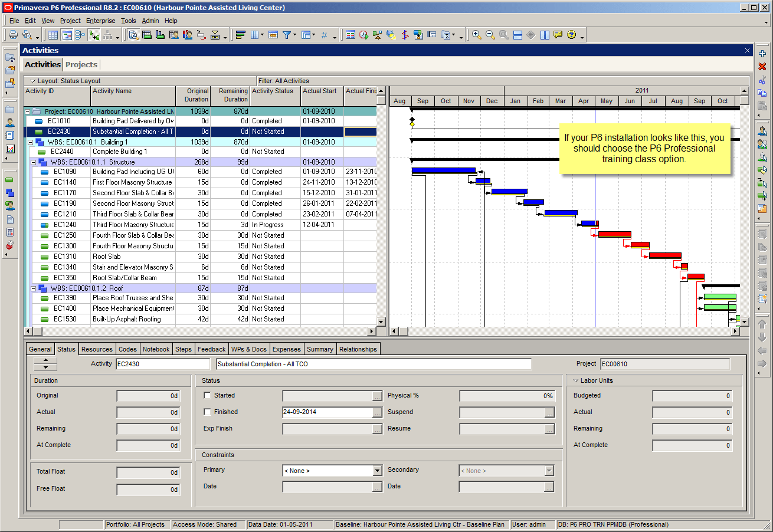The image size is (773, 532).
Task: Click the Activity ID field EC2430
Action: [x=162, y=364]
